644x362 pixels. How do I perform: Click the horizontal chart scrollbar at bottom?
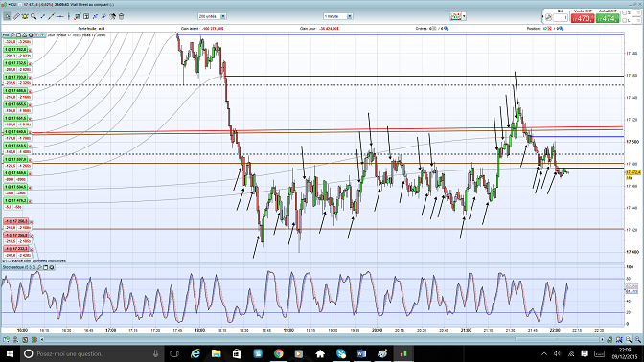(322, 339)
